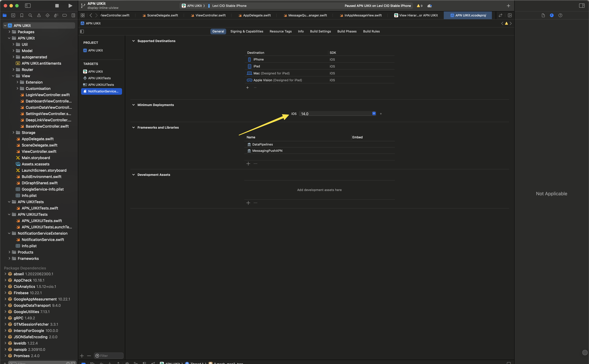Open the Debug navigator
The height and width of the screenshot is (364, 589).
[x=56, y=15]
